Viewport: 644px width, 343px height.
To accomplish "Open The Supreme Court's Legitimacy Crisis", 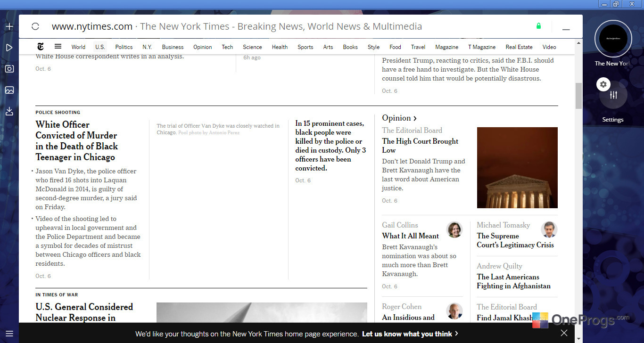I will [515, 240].
